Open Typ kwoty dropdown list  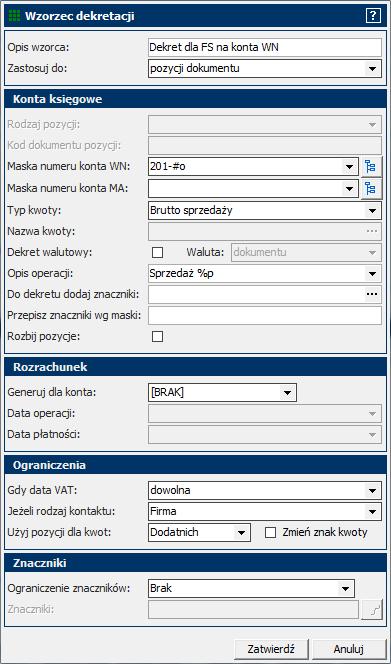click(372, 210)
